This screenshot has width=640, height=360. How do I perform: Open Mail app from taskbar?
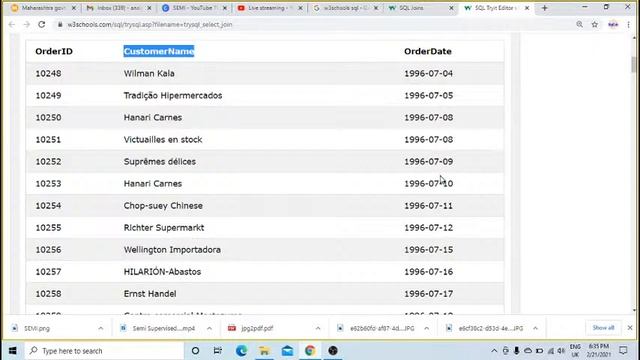coord(287,351)
